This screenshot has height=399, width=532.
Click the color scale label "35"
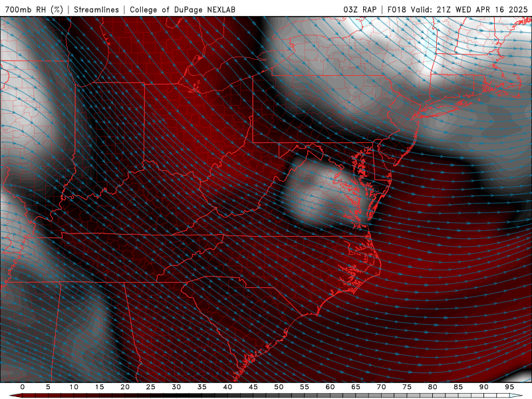(x=202, y=387)
